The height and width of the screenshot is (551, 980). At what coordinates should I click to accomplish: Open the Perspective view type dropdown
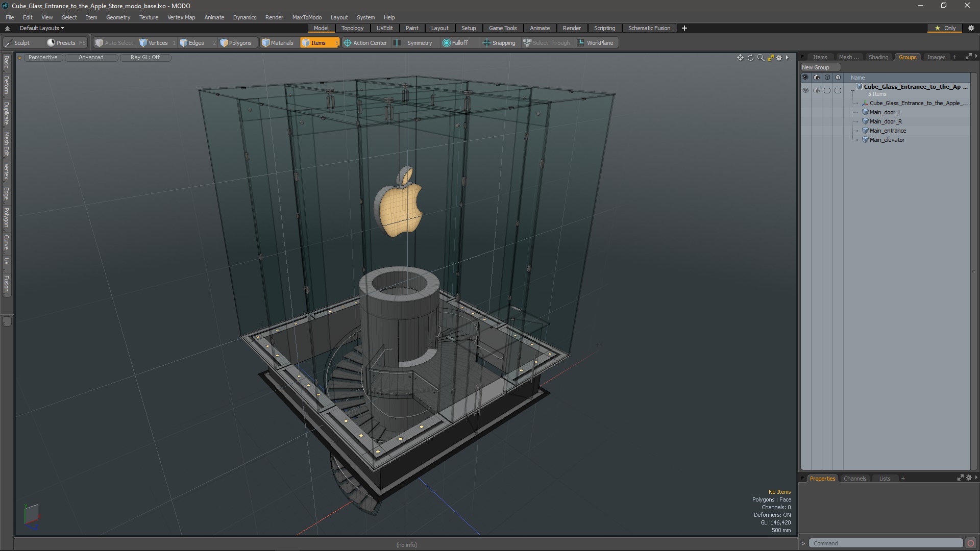tap(43, 58)
